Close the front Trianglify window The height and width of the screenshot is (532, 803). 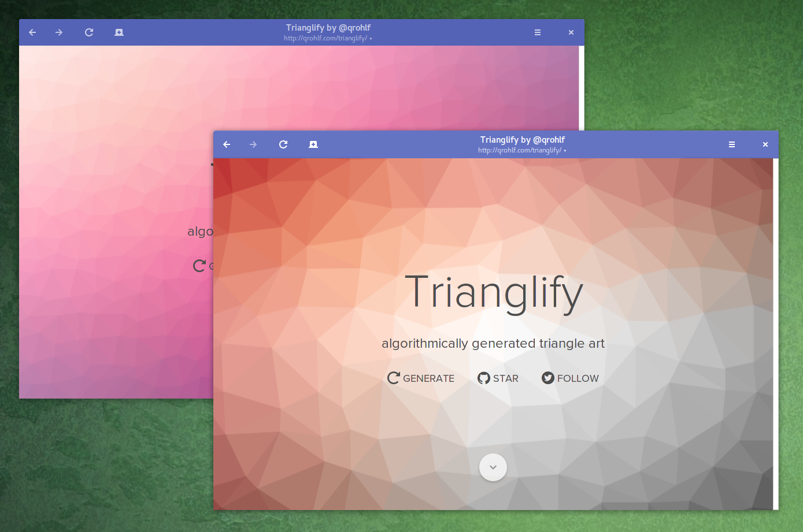click(x=765, y=144)
